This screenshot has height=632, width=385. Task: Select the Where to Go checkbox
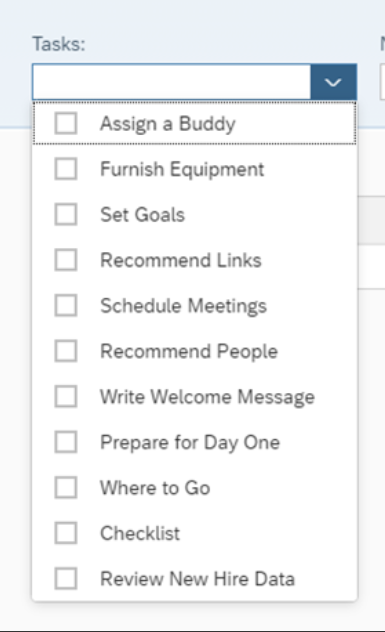(66, 488)
